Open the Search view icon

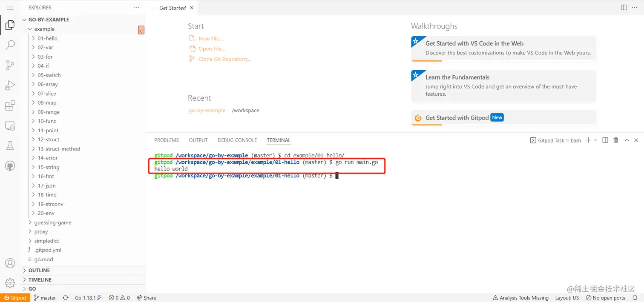(10, 45)
